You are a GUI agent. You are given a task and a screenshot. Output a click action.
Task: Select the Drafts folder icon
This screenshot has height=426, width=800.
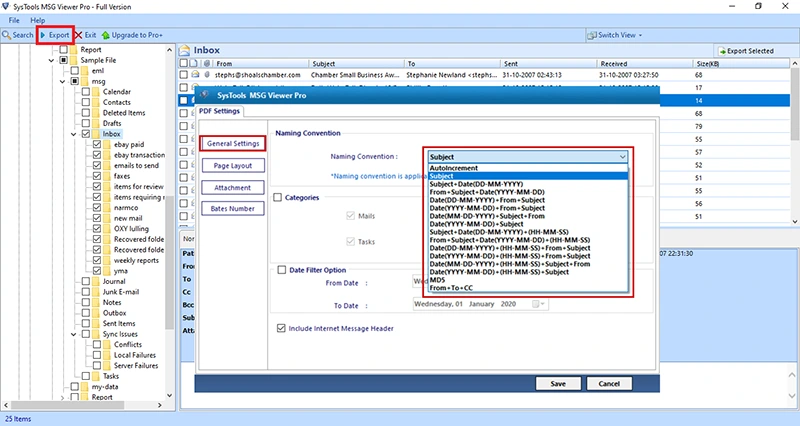[96, 123]
